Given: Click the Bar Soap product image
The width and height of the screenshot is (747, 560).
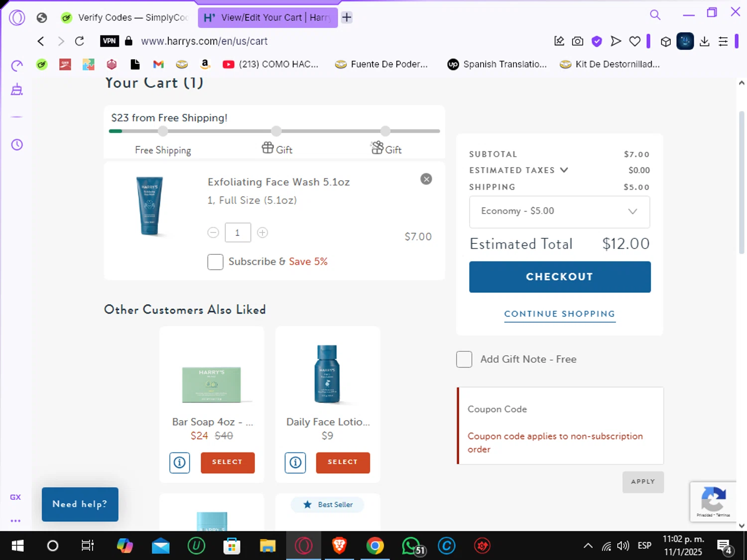Looking at the screenshot, I should 212,385.
